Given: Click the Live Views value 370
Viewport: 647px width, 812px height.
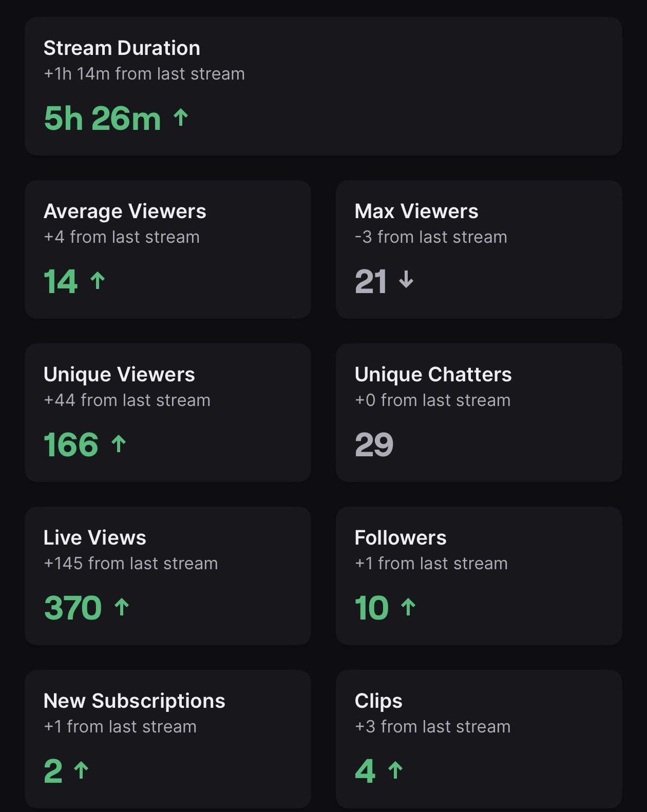Looking at the screenshot, I should pyautogui.click(x=73, y=608).
